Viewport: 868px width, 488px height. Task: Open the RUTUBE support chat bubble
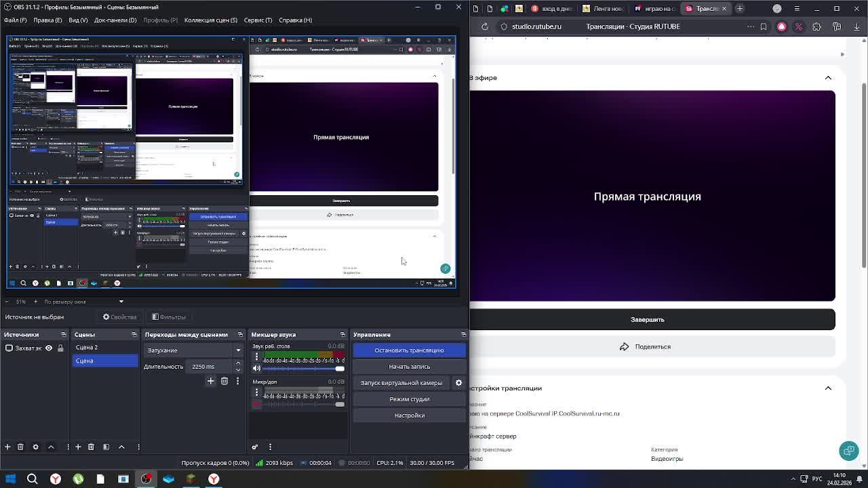tap(848, 450)
